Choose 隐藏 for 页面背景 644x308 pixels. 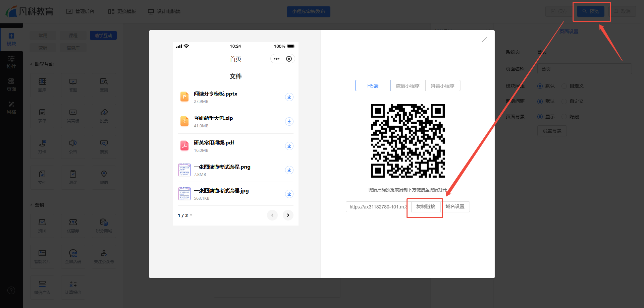click(571, 117)
